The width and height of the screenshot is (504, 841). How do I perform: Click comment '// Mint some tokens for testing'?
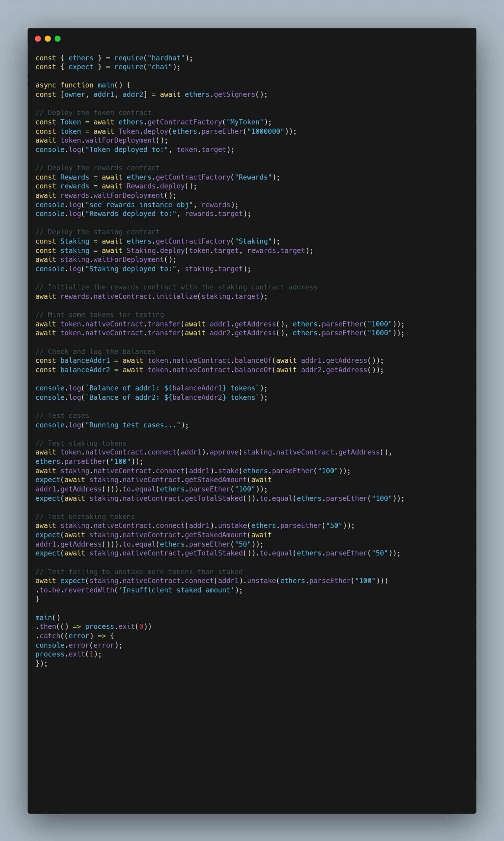point(99,315)
